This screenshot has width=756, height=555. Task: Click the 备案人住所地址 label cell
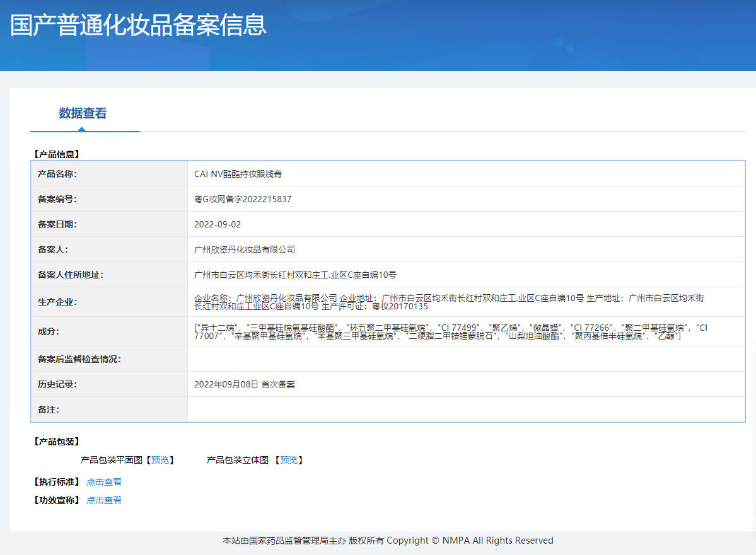(109, 275)
